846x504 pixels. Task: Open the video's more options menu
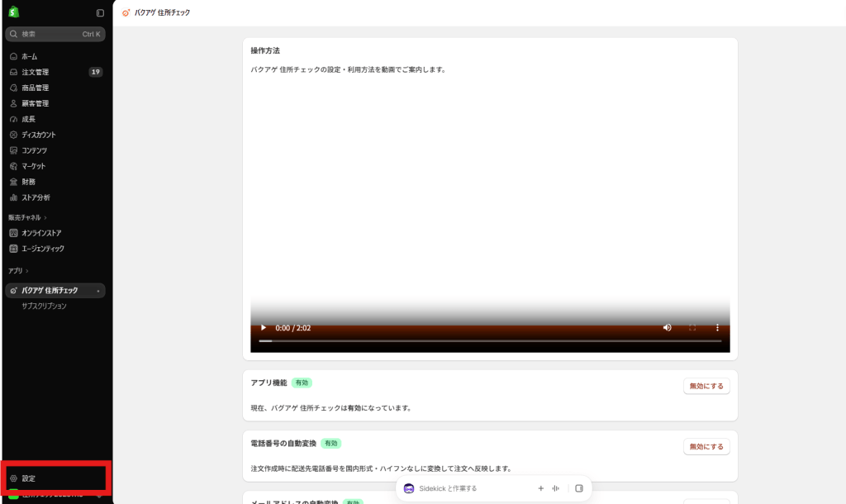point(717,327)
